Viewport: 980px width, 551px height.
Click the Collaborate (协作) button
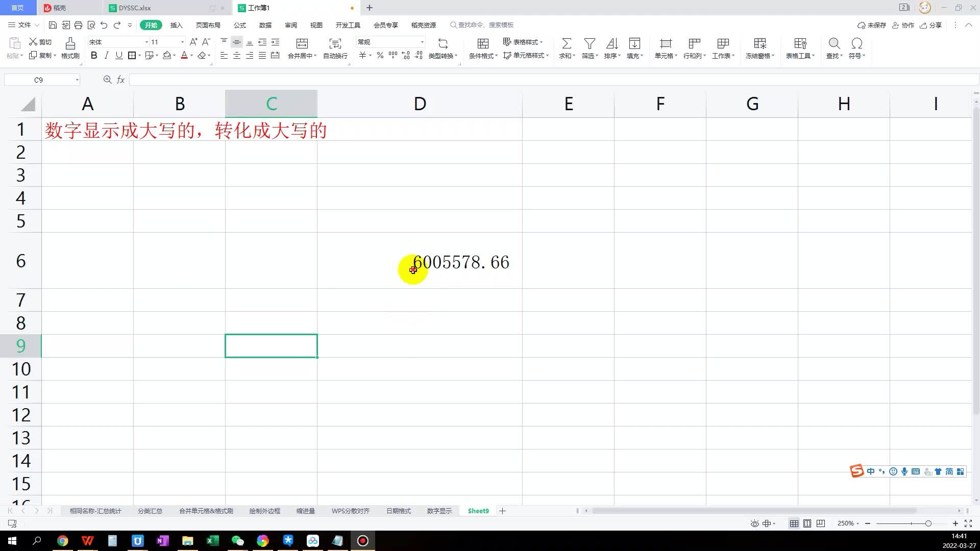pyautogui.click(x=903, y=25)
